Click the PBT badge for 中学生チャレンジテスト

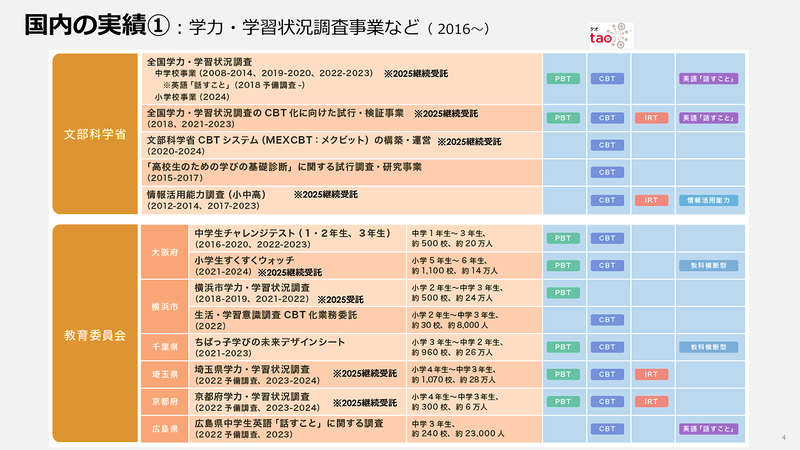pyautogui.click(x=563, y=238)
